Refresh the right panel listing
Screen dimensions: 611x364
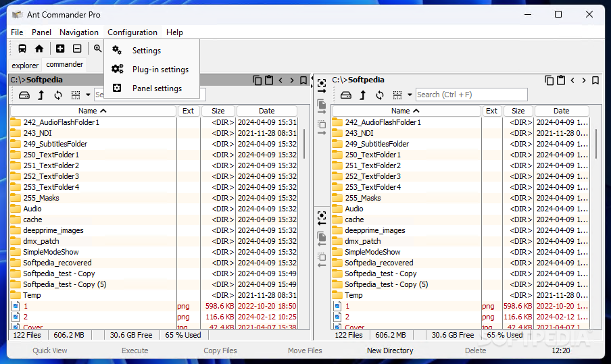[x=380, y=95]
